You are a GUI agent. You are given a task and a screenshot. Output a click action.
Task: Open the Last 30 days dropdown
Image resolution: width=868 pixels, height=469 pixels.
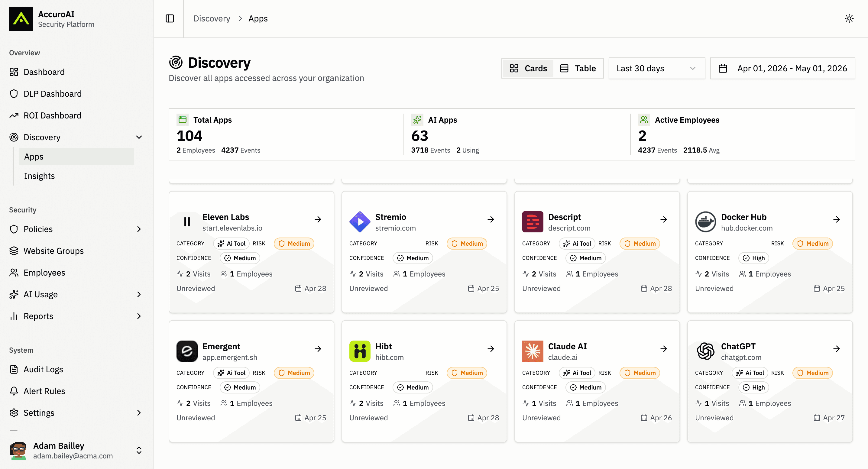[656, 68]
